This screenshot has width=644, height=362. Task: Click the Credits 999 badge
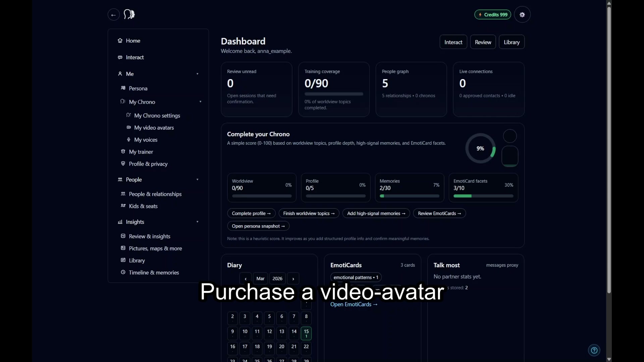tap(493, 15)
